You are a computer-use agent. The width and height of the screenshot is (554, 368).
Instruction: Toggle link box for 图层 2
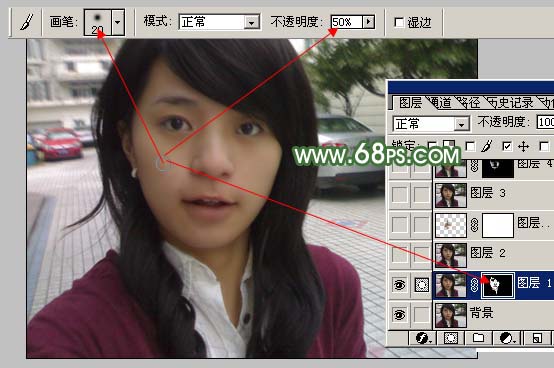click(422, 255)
